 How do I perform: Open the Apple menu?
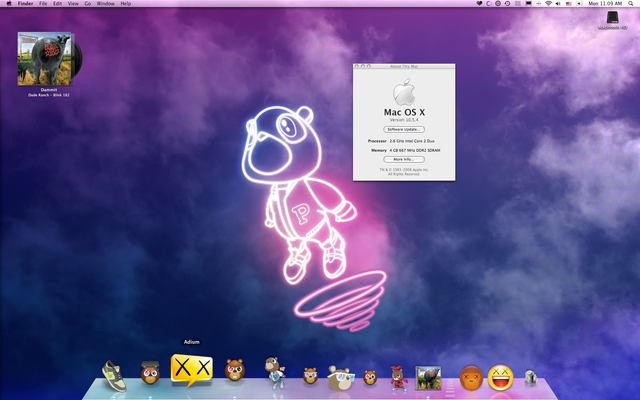9,3
